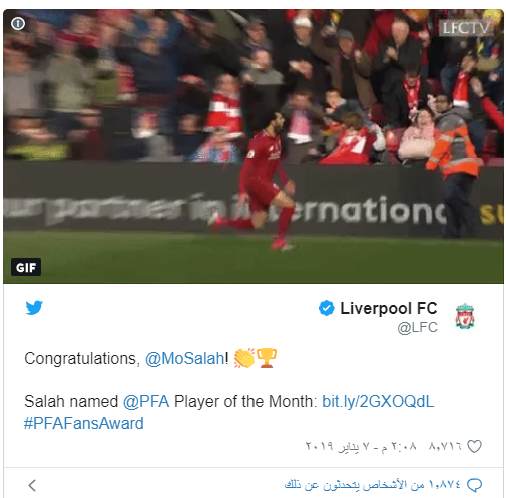Like the tweet with heart icon
506x498 pixels.
[x=474, y=446]
